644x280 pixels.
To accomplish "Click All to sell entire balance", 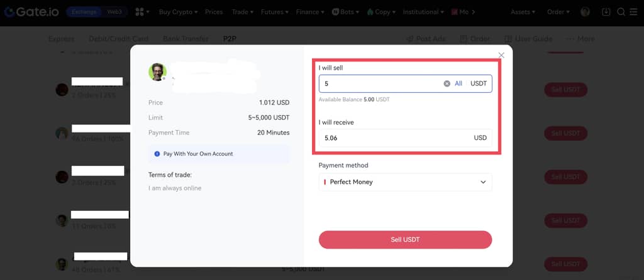I will [458, 83].
